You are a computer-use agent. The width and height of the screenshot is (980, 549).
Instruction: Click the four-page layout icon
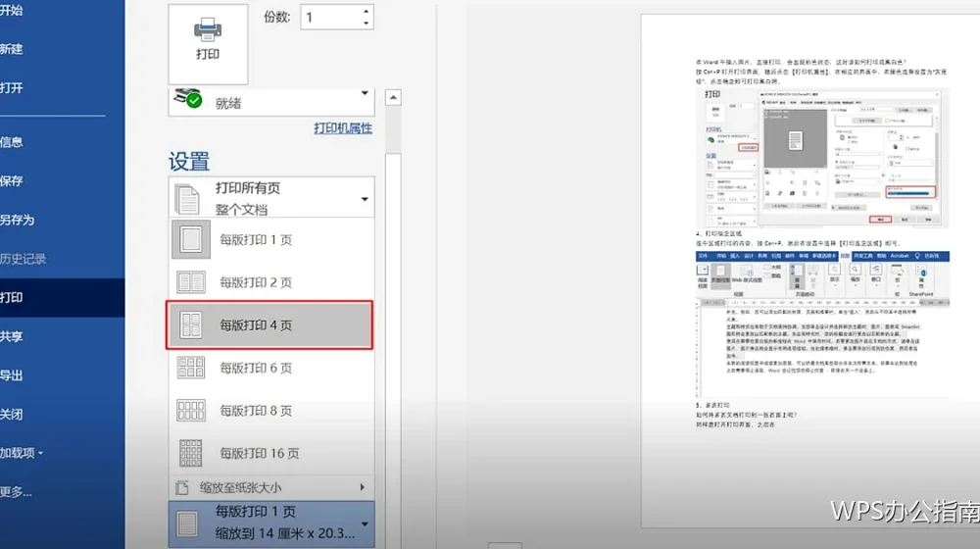click(191, 325)
